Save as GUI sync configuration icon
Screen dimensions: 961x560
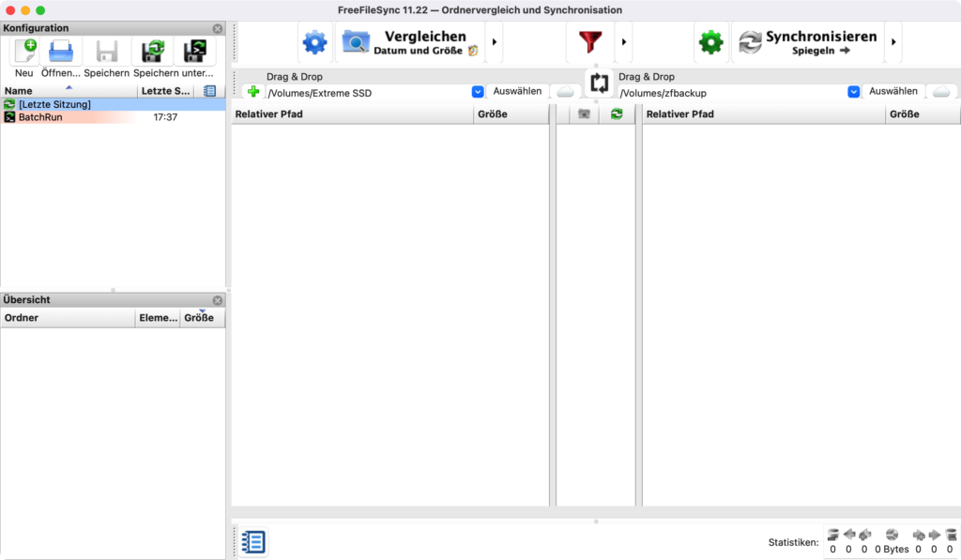[153, 52]
